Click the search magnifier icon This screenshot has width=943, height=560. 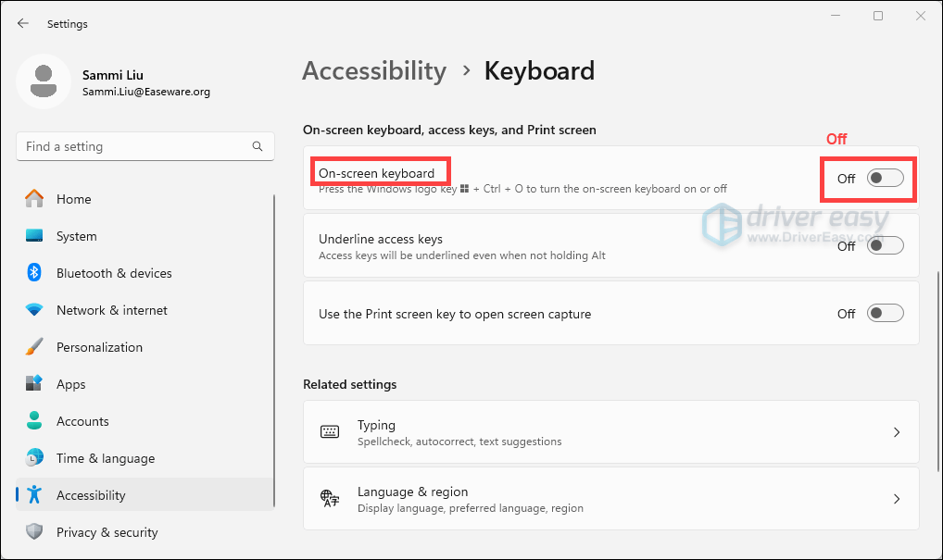(258, 146)
